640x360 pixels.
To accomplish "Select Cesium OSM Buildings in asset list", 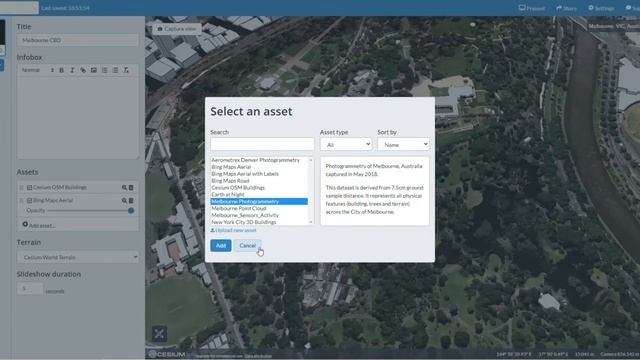I will pyautogui.click(x=259, y=188).
